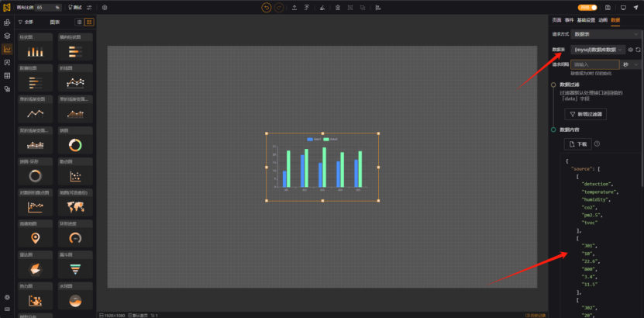Image resolution: width=644 pixels, height=318 pixels.
Task: Click the group selection toolbar icon
Action: point(350,8)
